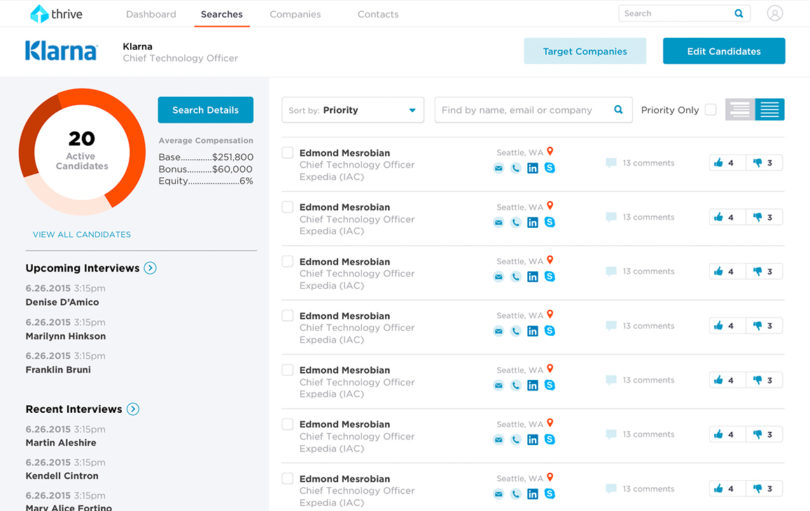The image size is (810, 511).
Task: Click the magnifier icon in top search bar
Action: coord(739,13)
